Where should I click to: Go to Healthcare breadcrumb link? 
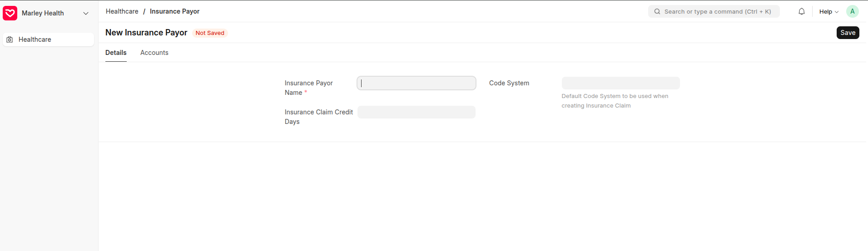(x=122, y=11)
